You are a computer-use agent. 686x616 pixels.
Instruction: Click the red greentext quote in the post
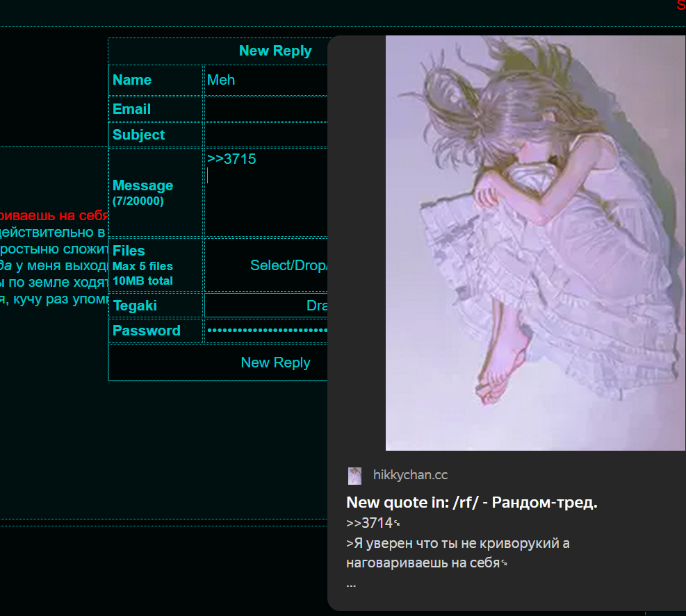[54, 215]
